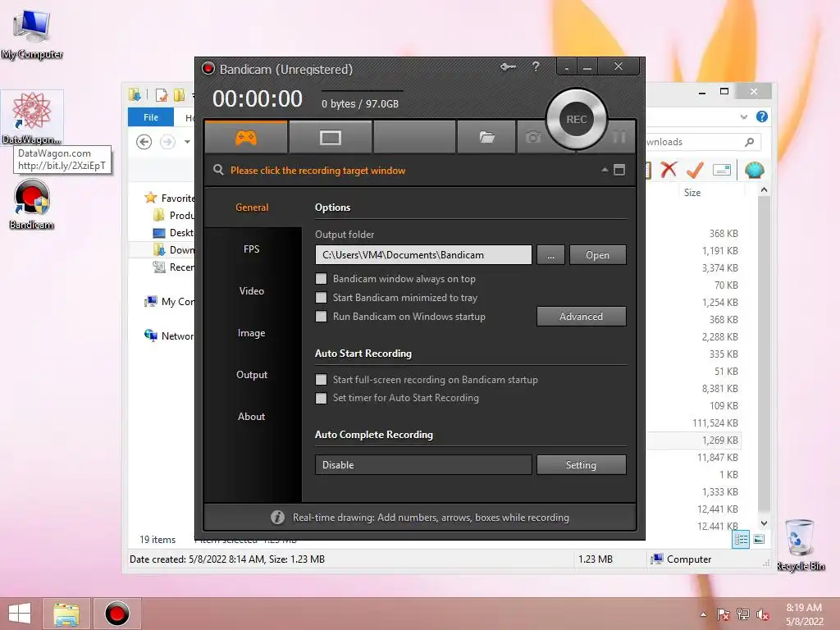
Task: Click the globe shell icon in Explorer ribbon
Action: click(755, 170)
